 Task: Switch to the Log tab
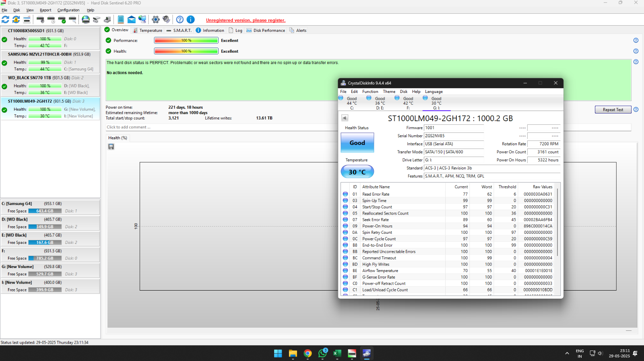(x=235, y=30)
